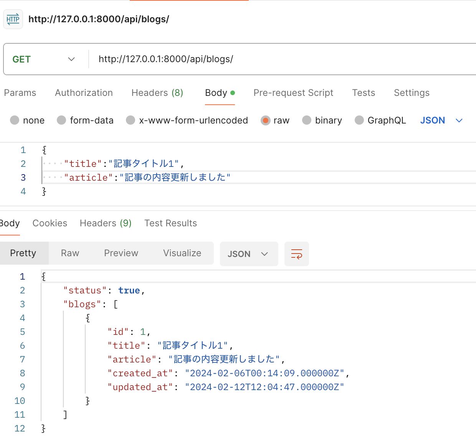Screen dimensions: 476x448
Task: Click request editor line number 4
Action: coord(23,191)
